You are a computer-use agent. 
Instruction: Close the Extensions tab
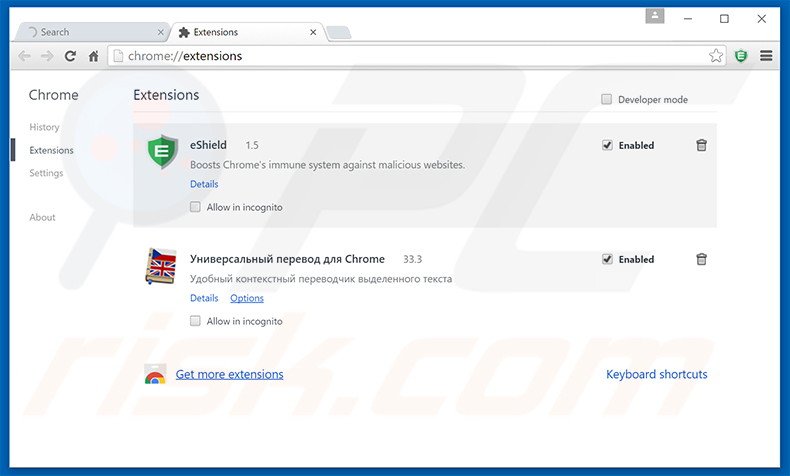(x=313, y=32)
